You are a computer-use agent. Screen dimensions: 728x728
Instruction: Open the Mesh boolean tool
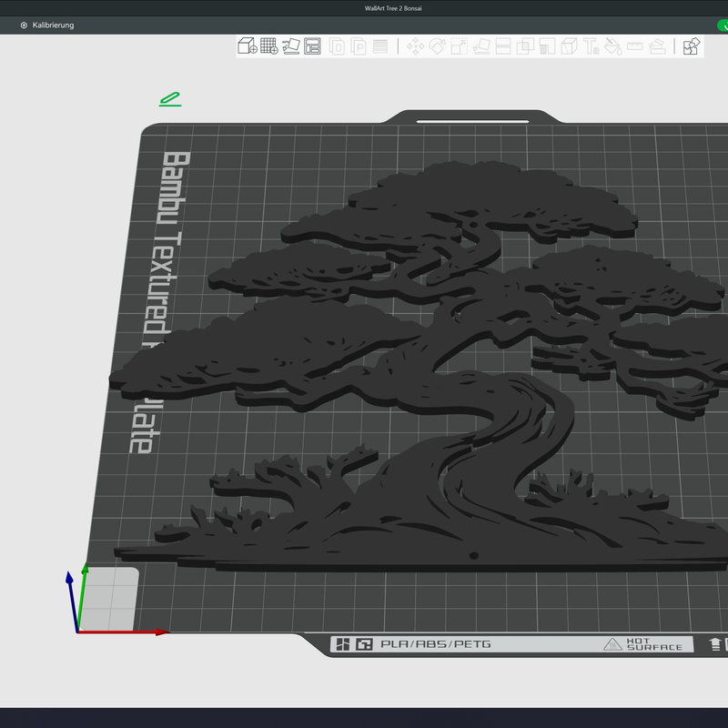coord(525,46)
